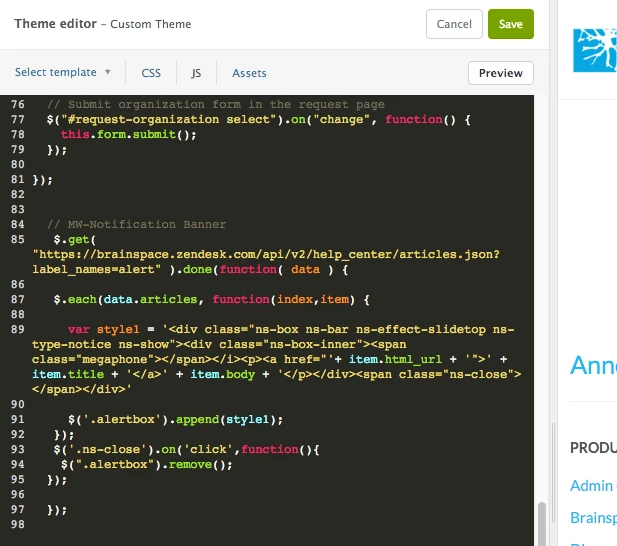
Task: Click the blue tree logo icon
Action: pyautogui.click(x=595, y=50)
